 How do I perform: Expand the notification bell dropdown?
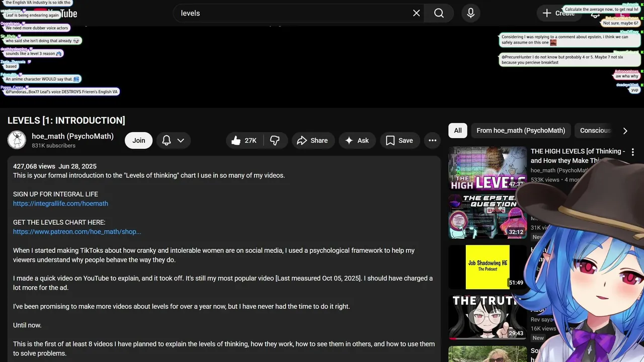coord(174,141)
